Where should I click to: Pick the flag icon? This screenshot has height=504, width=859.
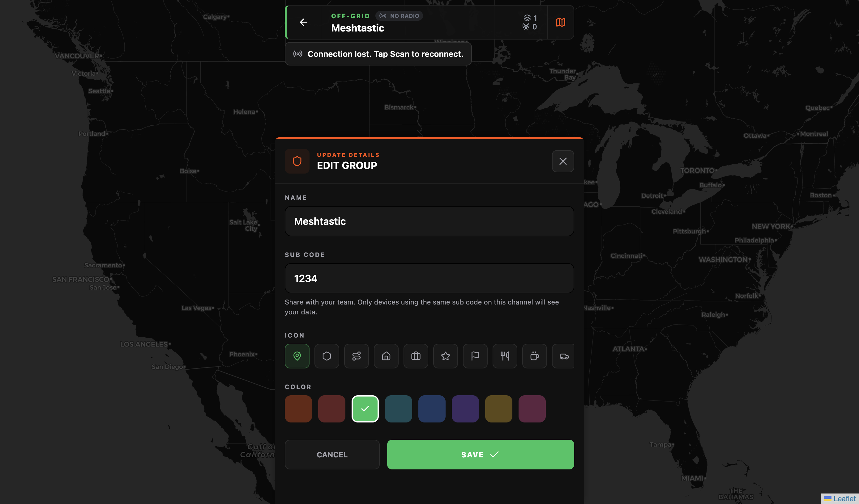pyautogui.click(x=475, y=356)
